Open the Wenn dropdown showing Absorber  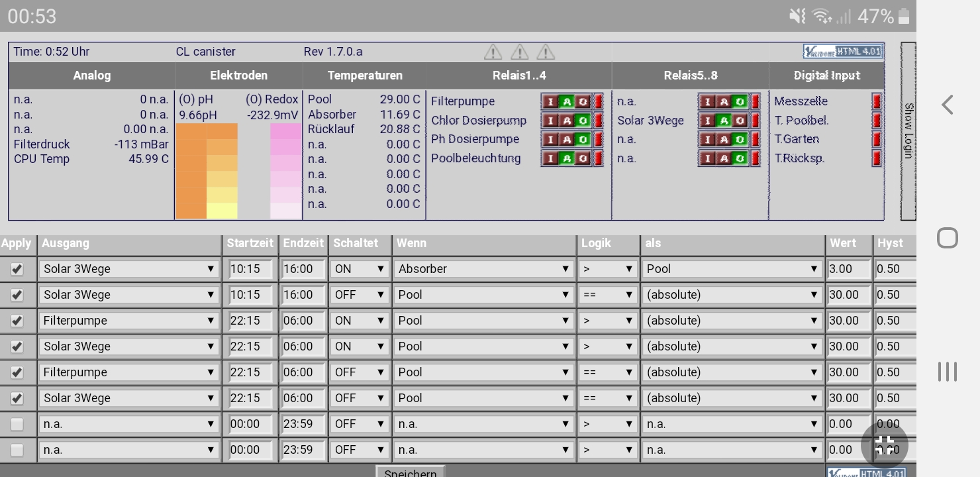point(483,269)
